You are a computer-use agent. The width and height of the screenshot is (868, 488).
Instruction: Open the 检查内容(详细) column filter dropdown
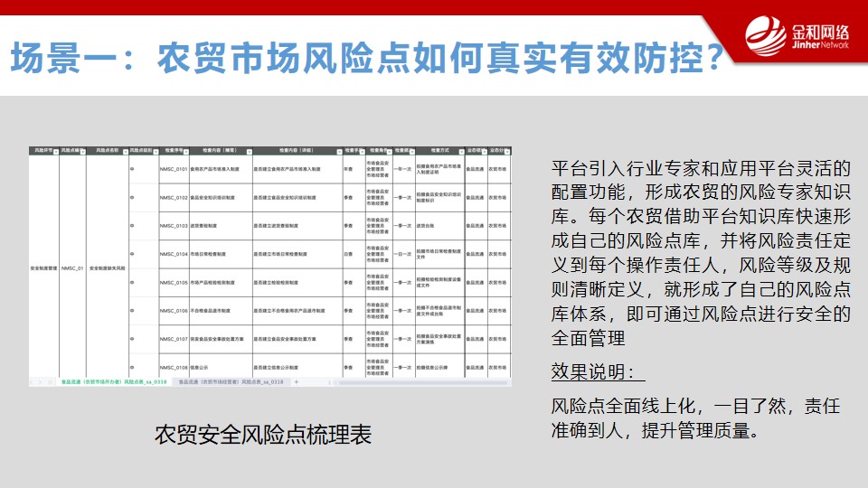[x=339, y=152]
